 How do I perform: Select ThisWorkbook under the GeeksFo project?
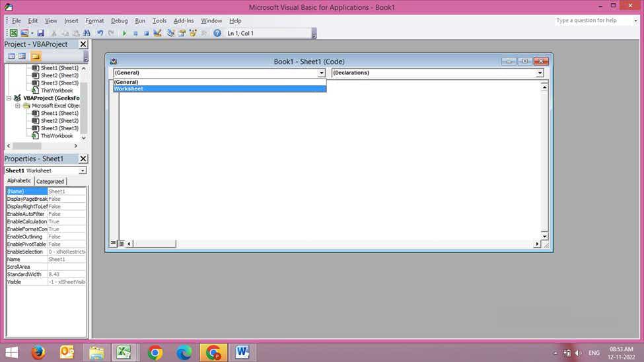click(57, 135)
